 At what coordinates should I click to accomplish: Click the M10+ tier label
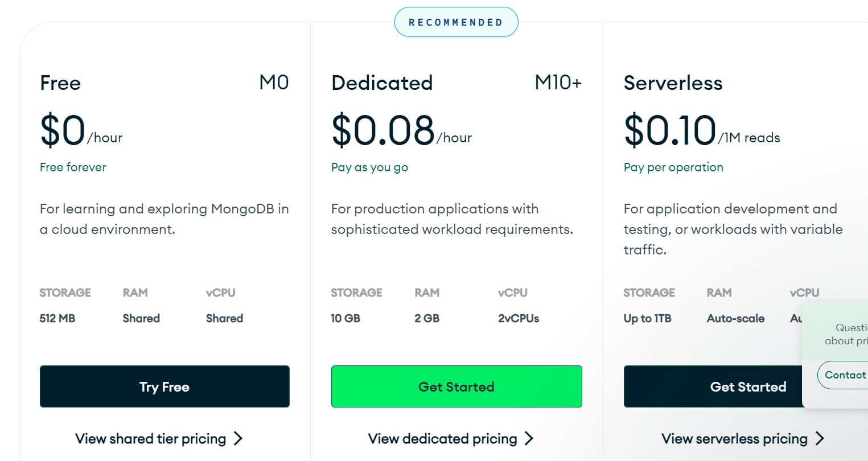[x=557, y=83]
